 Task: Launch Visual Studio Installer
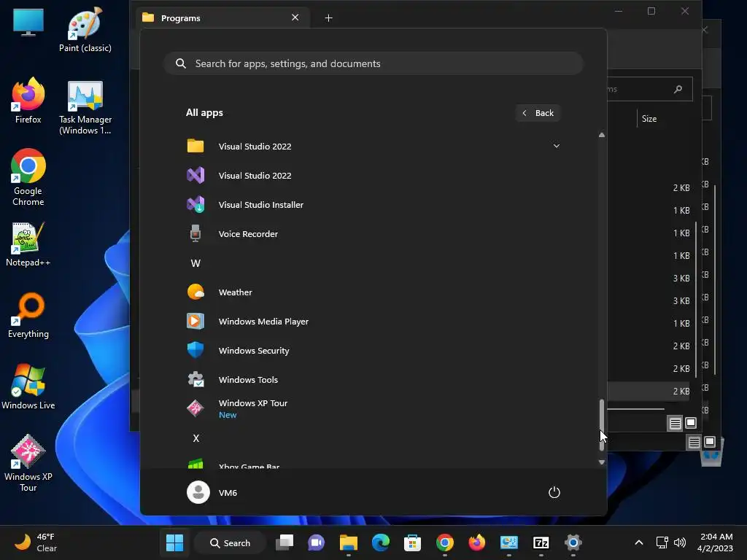[373, 205]
